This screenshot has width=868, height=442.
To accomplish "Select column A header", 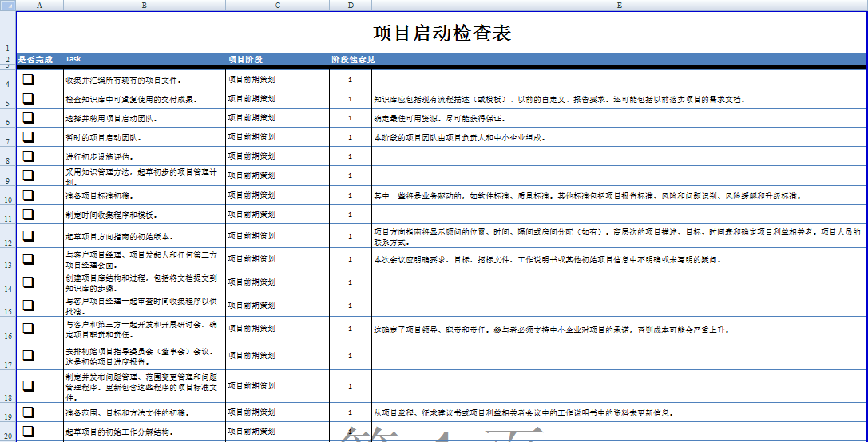I will (x=40, y=5).
